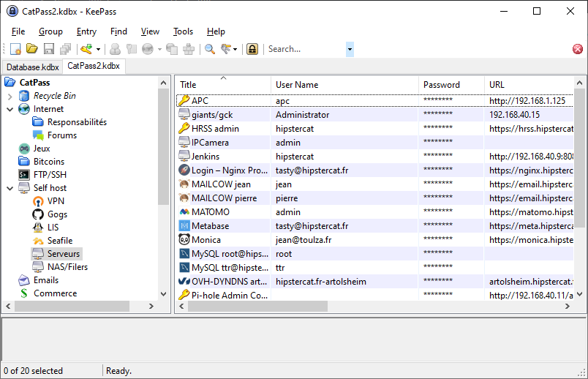Screen dimensions: 588x379
Task: Open the File menu
Action: coord(18,31)
